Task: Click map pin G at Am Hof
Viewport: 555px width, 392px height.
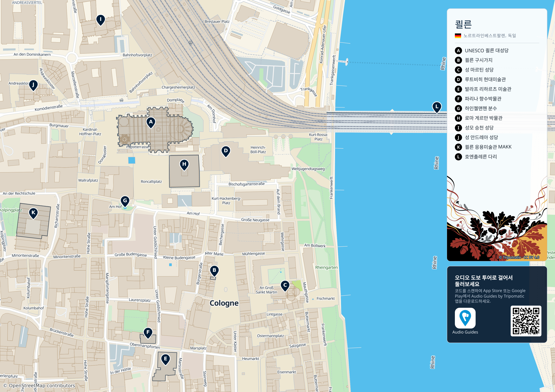Action: 125,201
